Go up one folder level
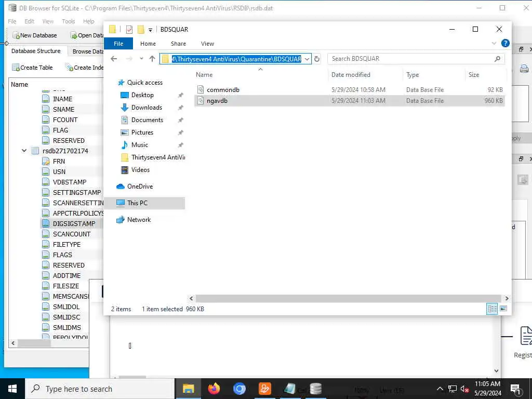 click(x=152, y=59)
